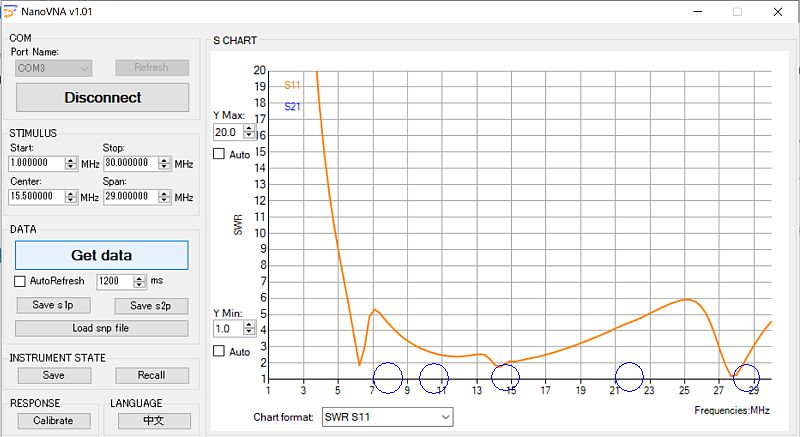Enable the AutoRefresh checkbox
Screen dimensions: 800x437
click(21, 281)
